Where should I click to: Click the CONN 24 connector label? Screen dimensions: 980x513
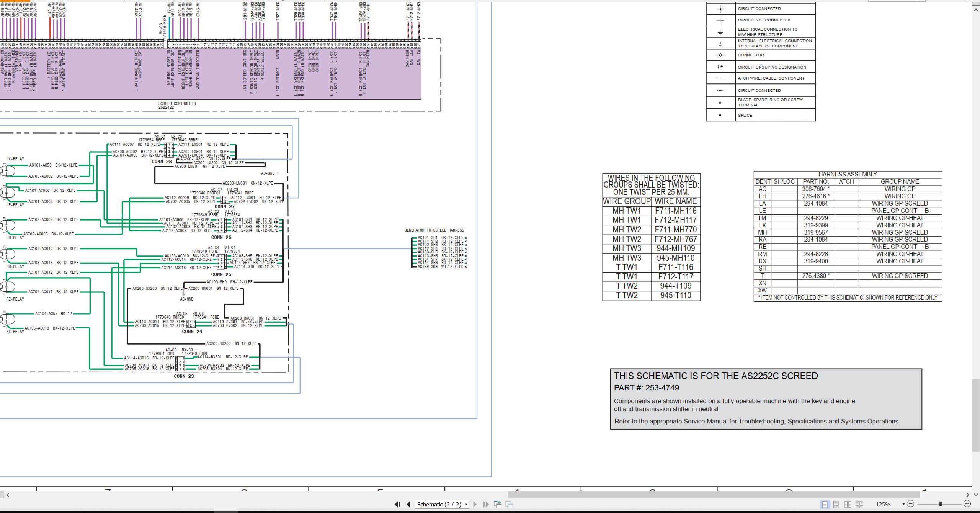(x=192, y=332)
